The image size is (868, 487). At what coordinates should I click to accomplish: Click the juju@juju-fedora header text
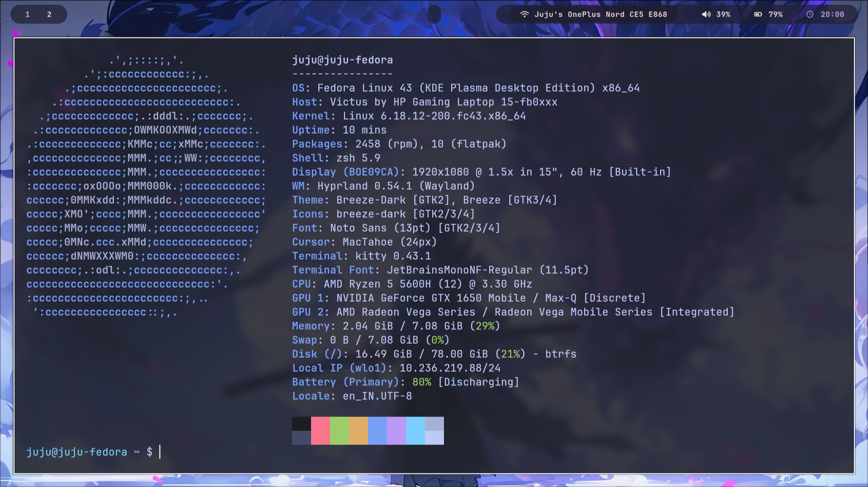click(342, 60)
